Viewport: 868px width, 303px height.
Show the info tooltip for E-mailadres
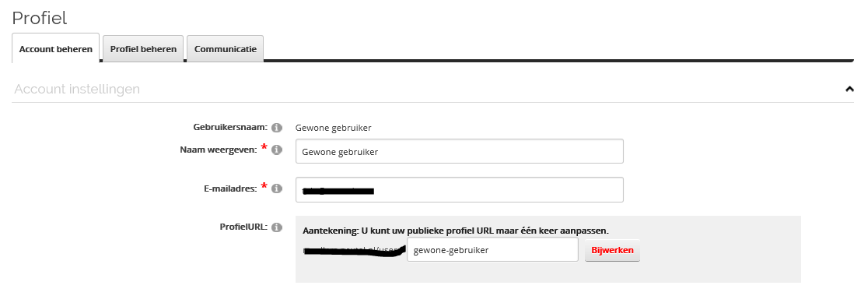pos(277,188)
